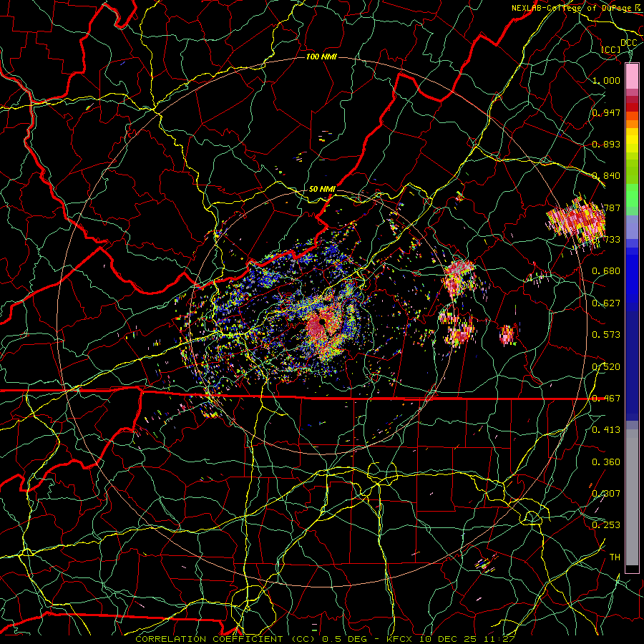Screen dimensions: 644x644
Task: Click the 100 NMI range ring label
Action: click(x=321, y=57)
